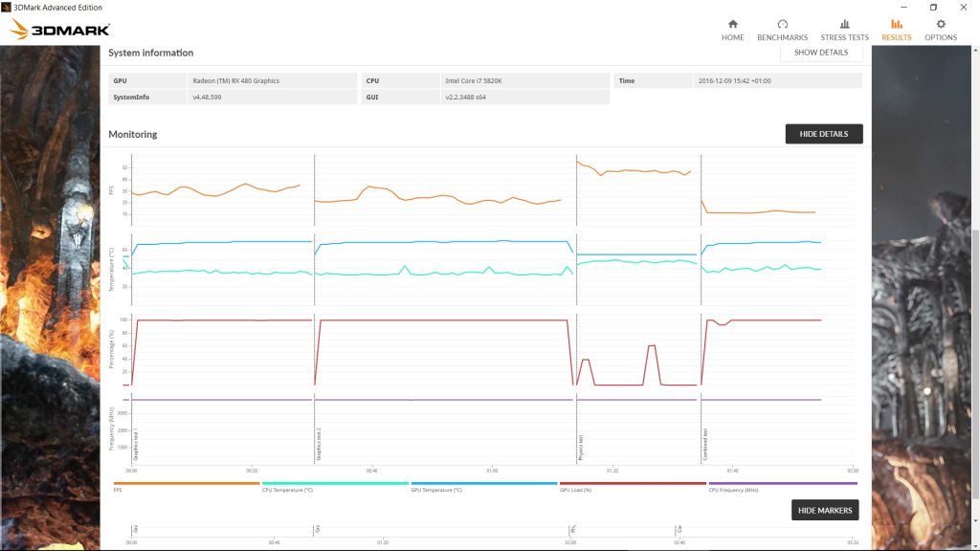
Task: Click the BENCHMARKS menu label
Action: click(783, 37)
